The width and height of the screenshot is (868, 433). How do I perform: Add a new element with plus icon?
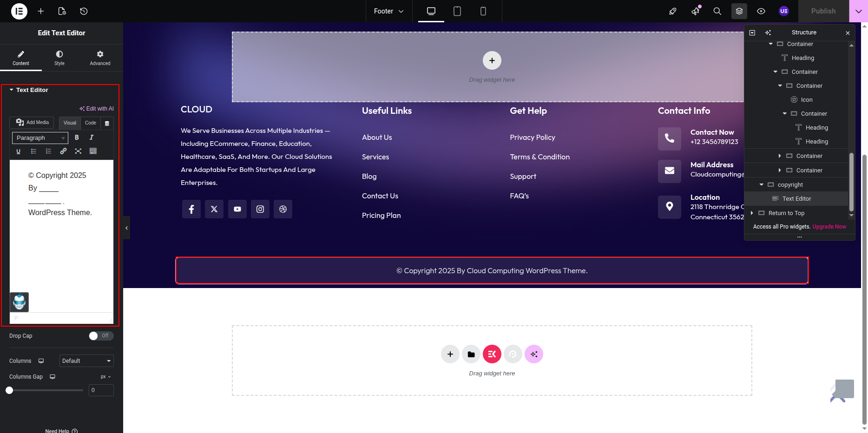click(x=41, y=11)
